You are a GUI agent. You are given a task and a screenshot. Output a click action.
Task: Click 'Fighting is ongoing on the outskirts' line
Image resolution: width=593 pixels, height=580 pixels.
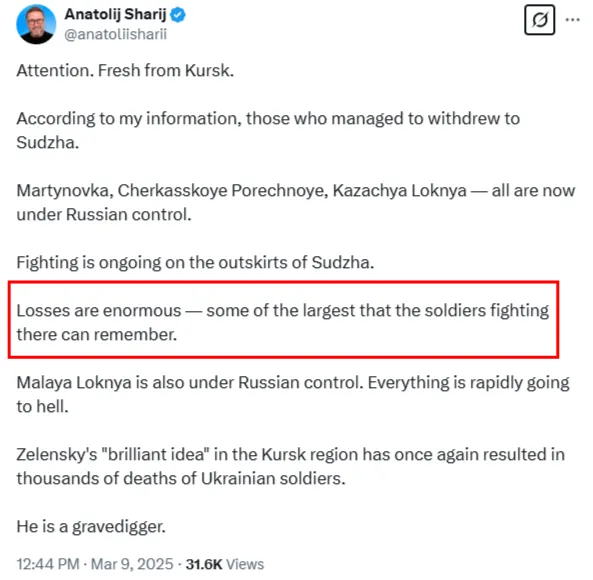click(195, 262)
